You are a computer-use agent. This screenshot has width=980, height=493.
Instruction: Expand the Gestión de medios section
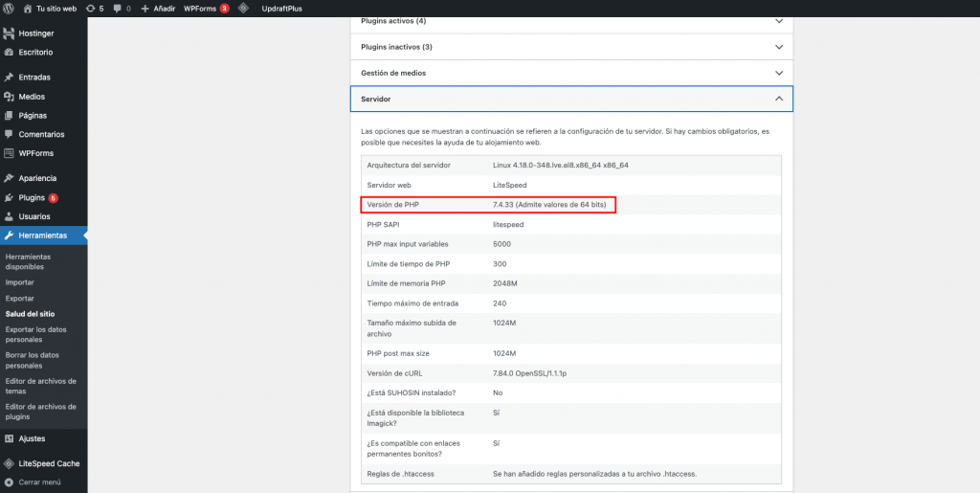point(570,72)
